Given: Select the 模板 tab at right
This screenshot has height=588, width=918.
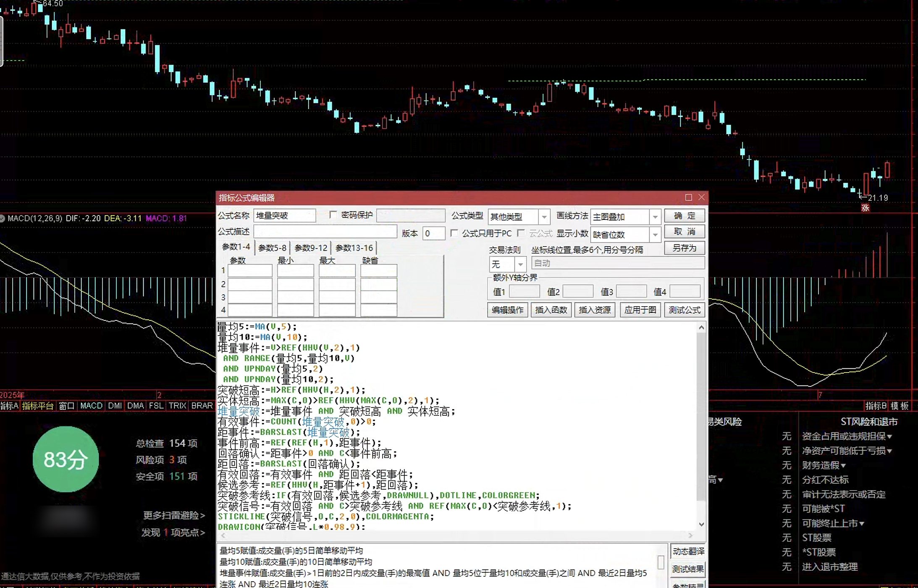Looking at the screenshot, I should (x=900, y=406).
